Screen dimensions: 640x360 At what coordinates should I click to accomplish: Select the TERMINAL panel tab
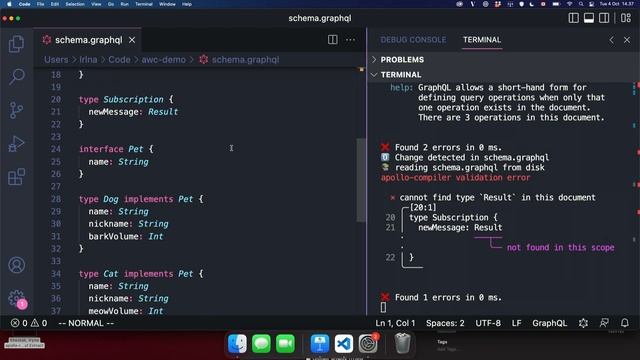point(482,40)
